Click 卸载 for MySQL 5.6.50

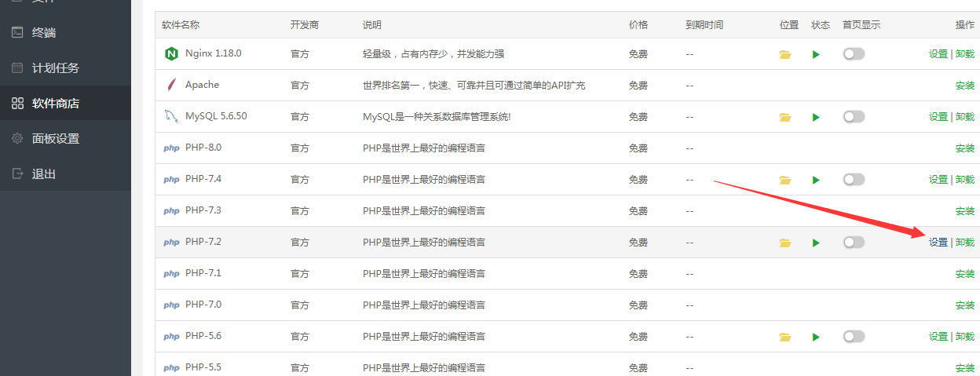965,117
